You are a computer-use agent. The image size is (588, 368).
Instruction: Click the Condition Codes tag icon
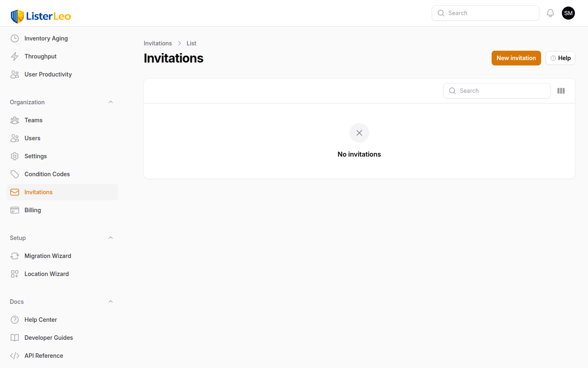(x=15, y=174)
